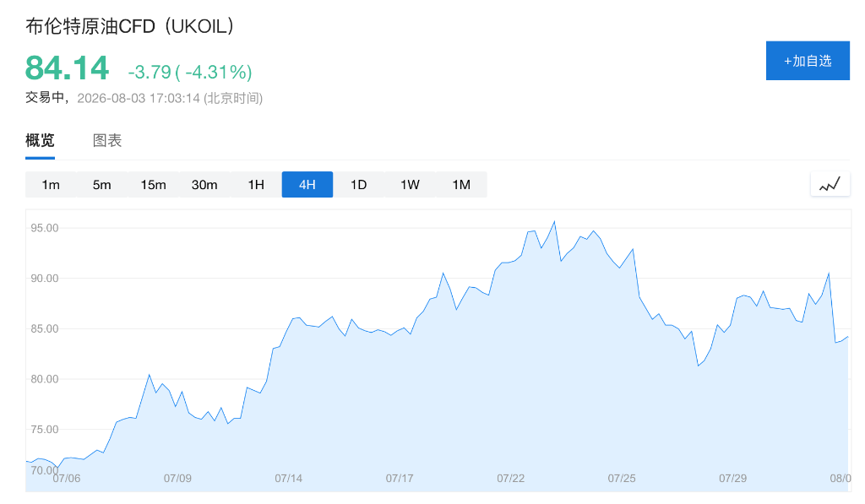Click the 布伦特原油CFD (UKOIL) title
This screenshot has height=504, width=865.
tap(130, 26)
